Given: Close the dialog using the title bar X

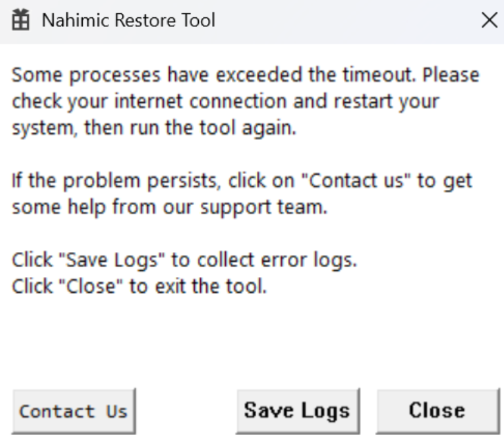Looking at the screenshot, I should (x=490, y=21).
